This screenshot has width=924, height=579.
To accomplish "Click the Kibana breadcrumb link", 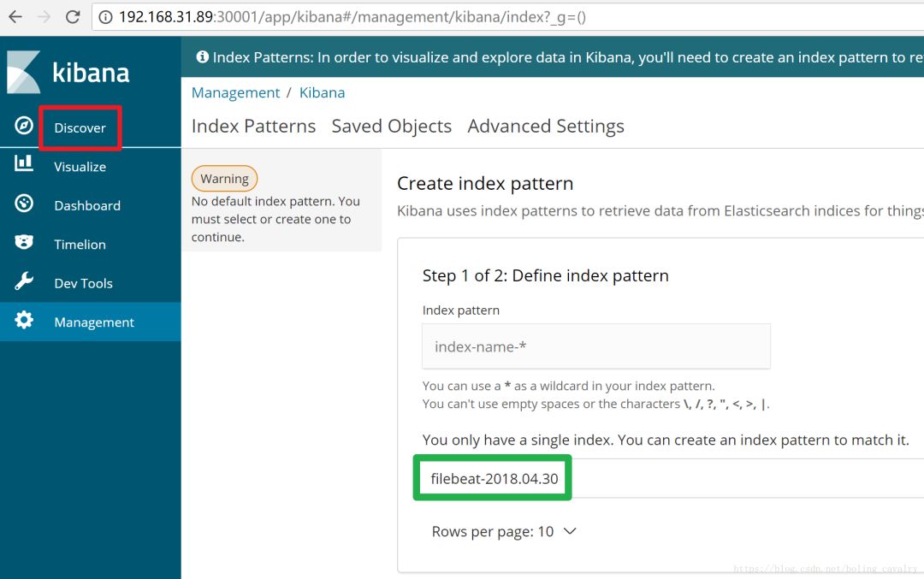I will point(322,92).
